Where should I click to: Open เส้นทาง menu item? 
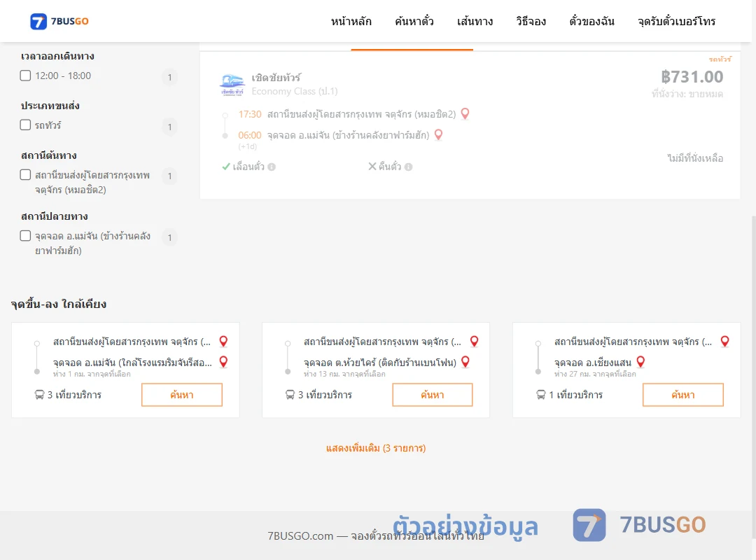475,21
